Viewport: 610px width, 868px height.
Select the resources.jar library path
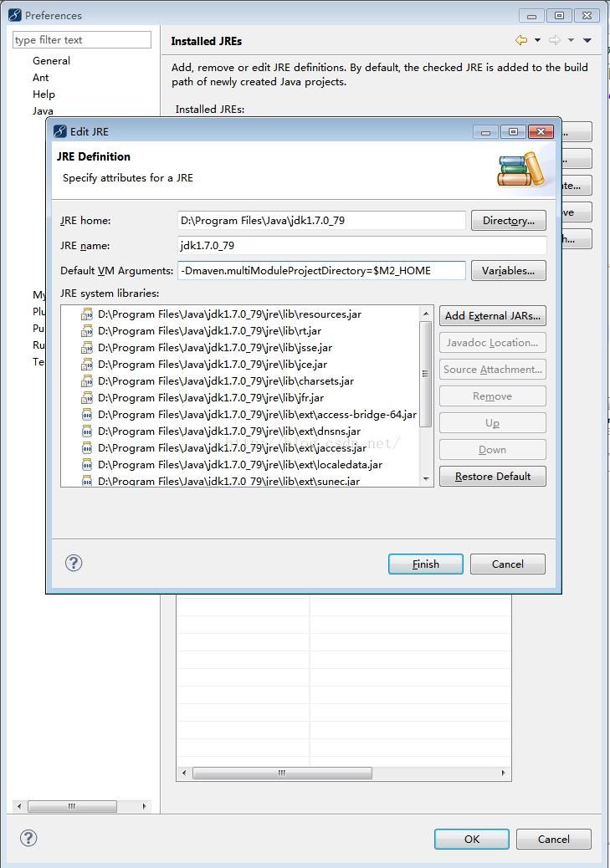click(229, 314)
